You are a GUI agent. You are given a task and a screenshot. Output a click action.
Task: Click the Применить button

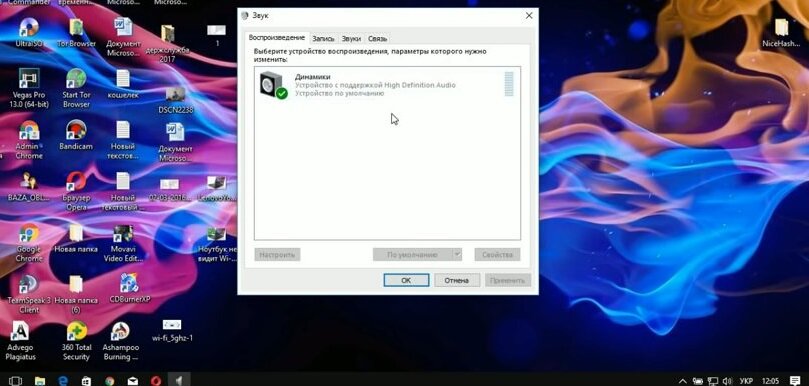(x=508, y=280)
